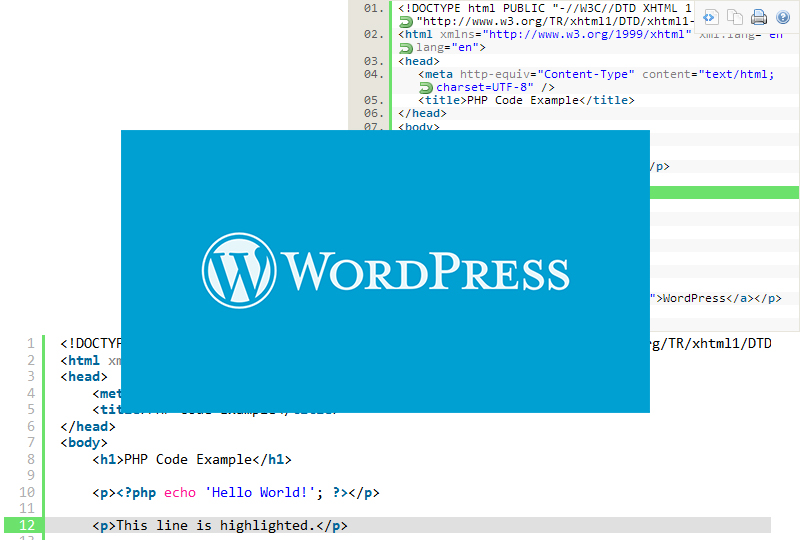Click line number 9 in lower code block
The height and width of the screenshot is (540, 800).
tap(31, 475)
